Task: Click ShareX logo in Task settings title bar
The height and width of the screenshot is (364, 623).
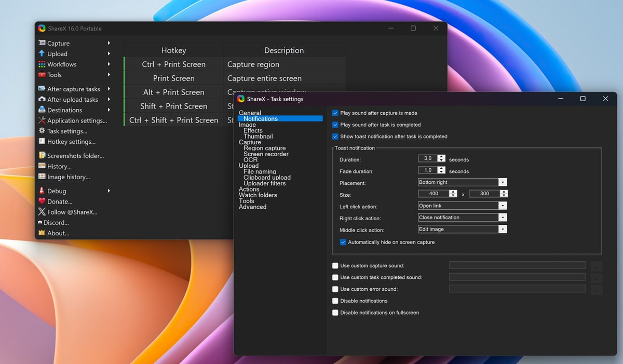Action: tap(240, 99)
